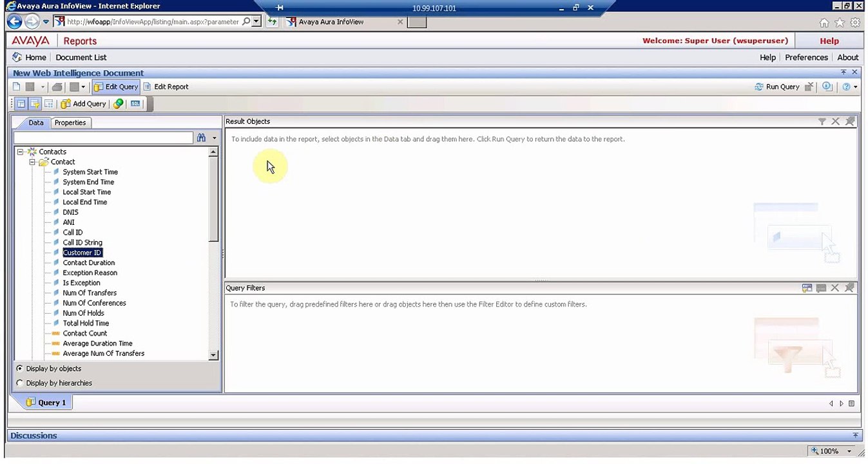Select the highlighted Customer ID object

point(82,253)
